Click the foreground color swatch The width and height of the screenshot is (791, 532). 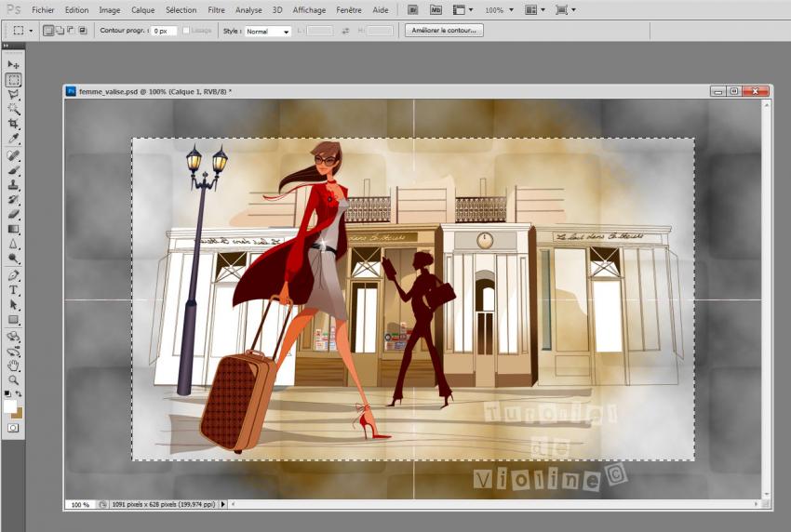tap(10, 407)
